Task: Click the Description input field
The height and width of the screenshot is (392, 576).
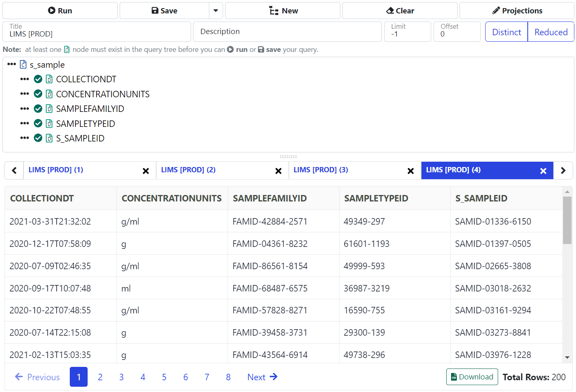Action: pos(287,32)
